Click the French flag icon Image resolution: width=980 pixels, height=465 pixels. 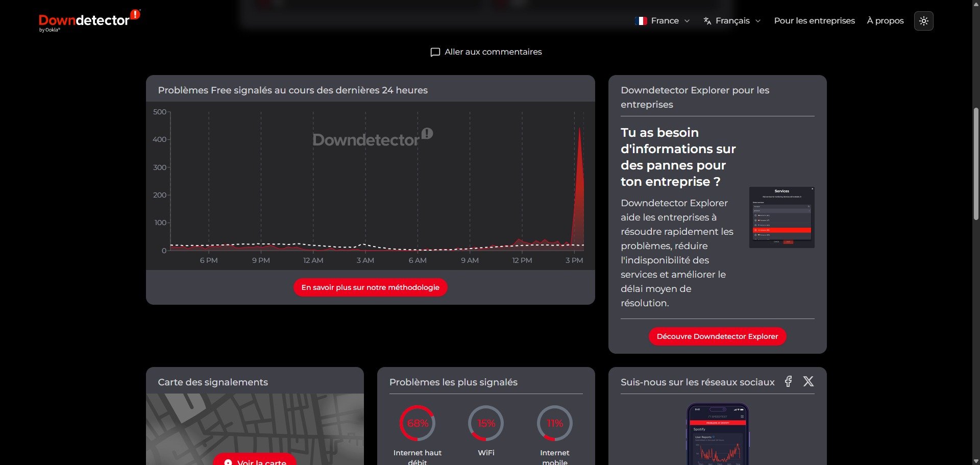(x=641, y=21)
